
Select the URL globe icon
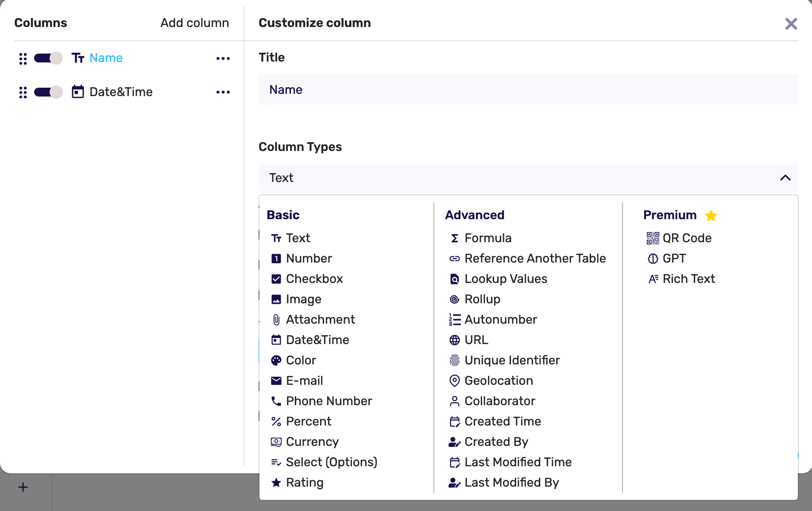click(x=455, y=340)
